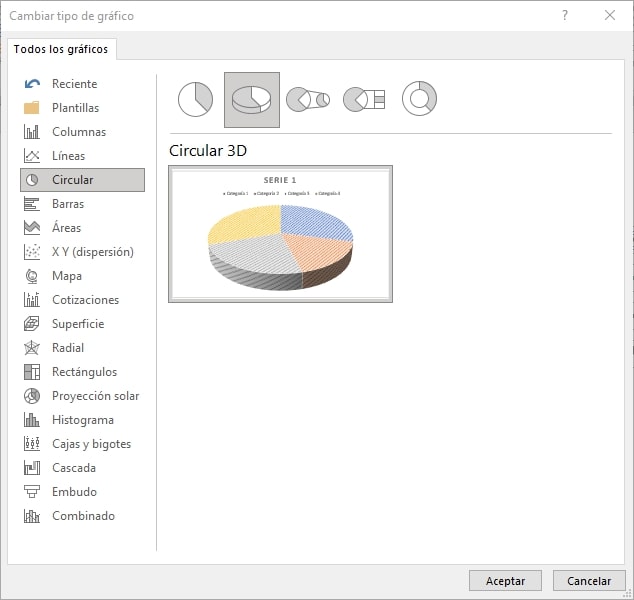The width and height of the screenshot is (634, 600).
Task: Select the X Y (dispersión) label
Action: coord(93,252)
